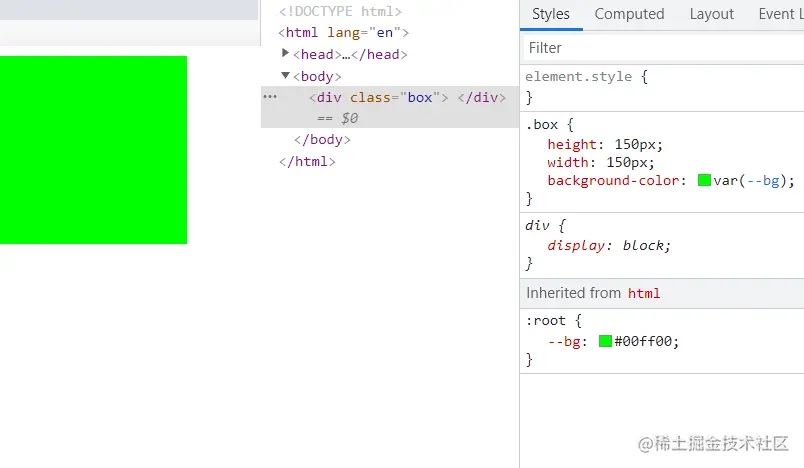
Task: Open the Layout tab
Action: pos(711,14)
